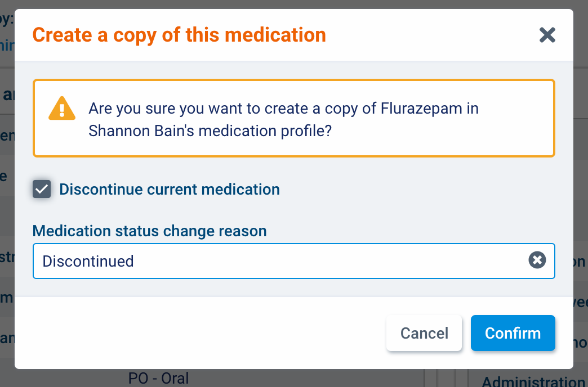
Task: Click the dialog footer left of Cancel
Action: pyautogui.click(x=197, y=333)
